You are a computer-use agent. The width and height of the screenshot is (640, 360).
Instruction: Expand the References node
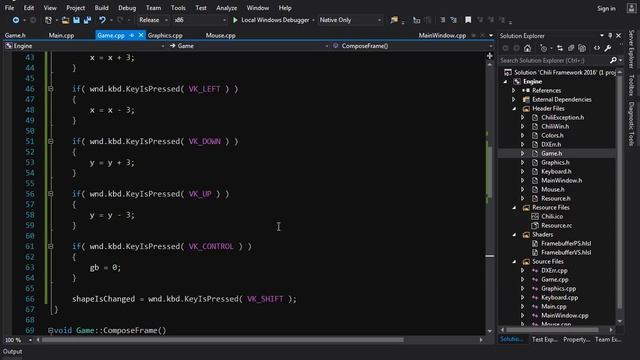click(x=514, y=91)
